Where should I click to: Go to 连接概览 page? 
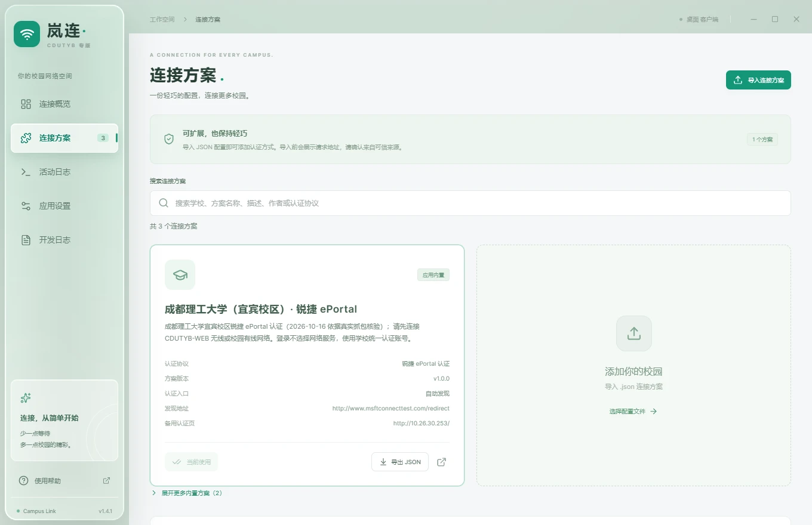point(64,104)
